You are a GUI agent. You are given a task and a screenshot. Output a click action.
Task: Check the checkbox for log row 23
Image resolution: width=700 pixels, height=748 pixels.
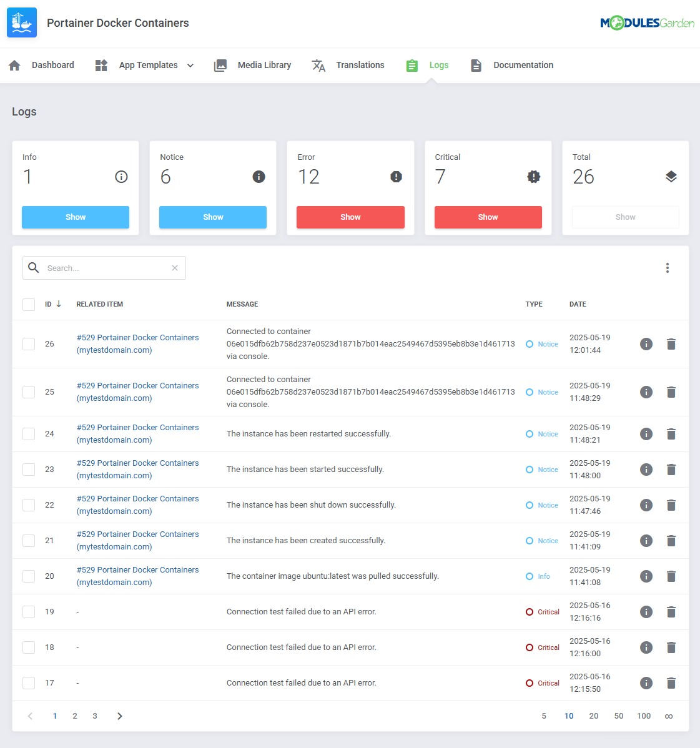point(29,470)
